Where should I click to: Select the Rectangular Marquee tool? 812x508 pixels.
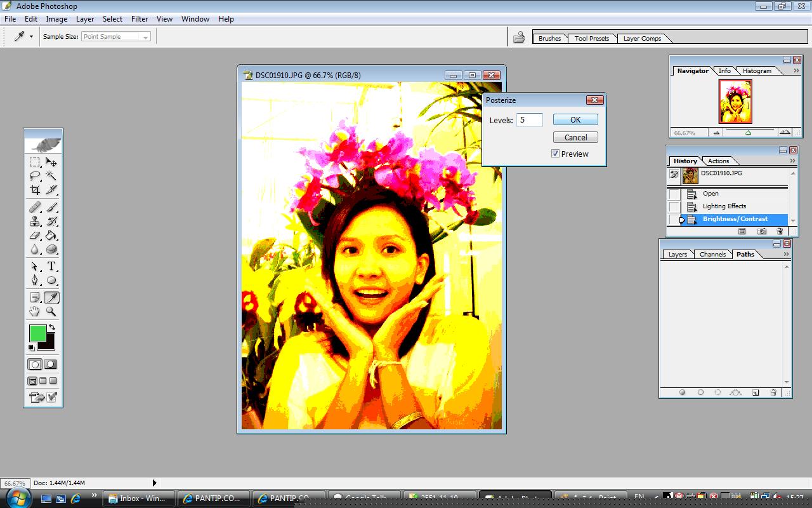pos(35,162)
